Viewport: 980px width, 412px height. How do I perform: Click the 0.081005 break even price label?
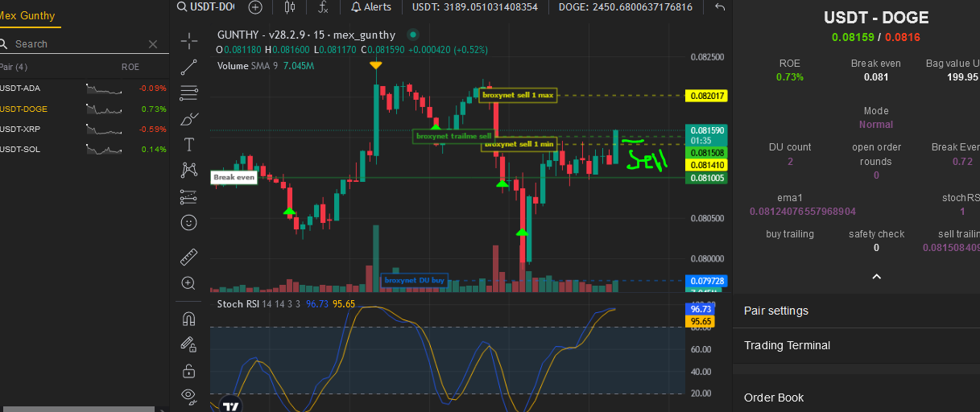coord(705,178)
